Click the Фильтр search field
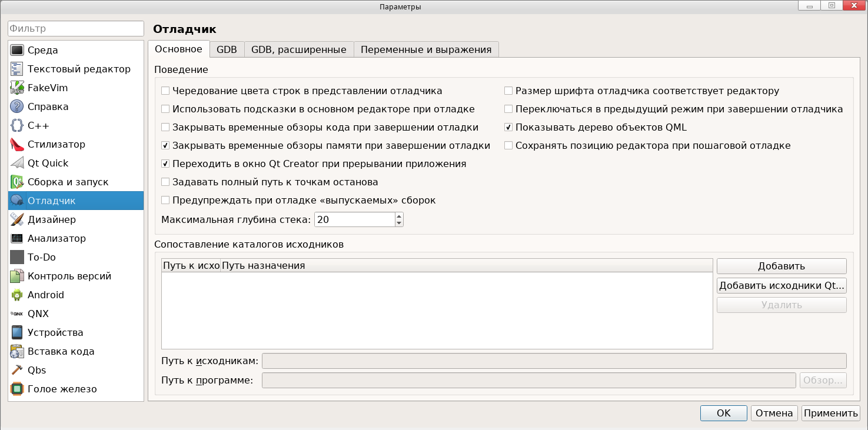The width and height of the screenshot is (868, 430). point(75,28)
